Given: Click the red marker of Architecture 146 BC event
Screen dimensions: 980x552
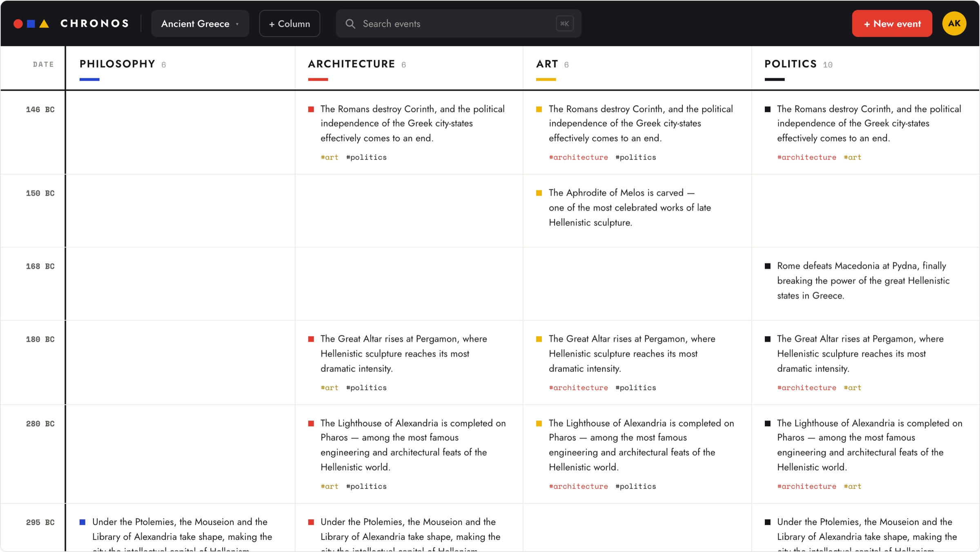Looking at the screenshot, I should [x=311, y=109].
